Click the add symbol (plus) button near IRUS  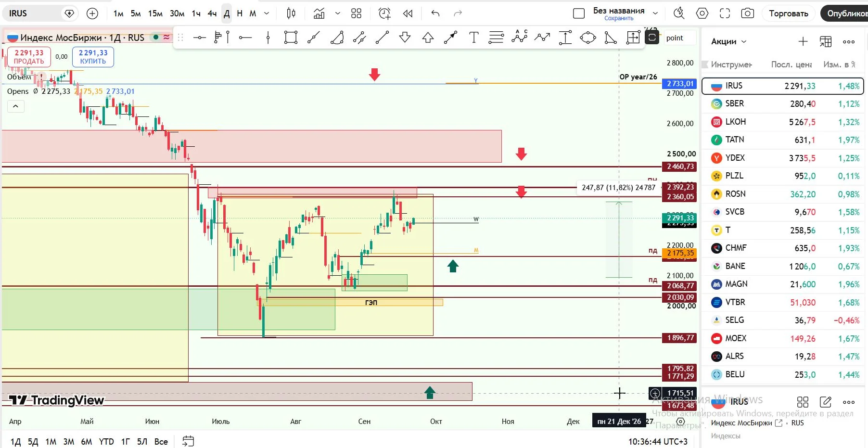pyautogui.click(x=92, y=13)
